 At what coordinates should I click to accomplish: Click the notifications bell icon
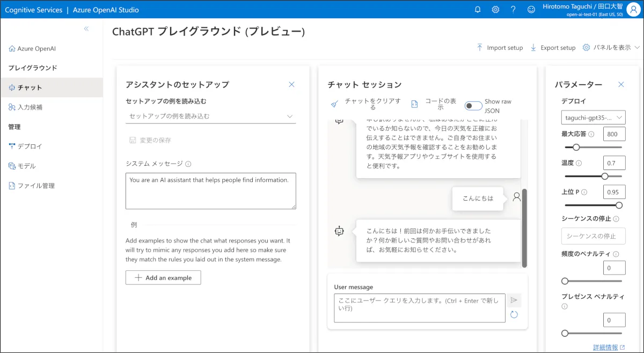coord(478,9)
